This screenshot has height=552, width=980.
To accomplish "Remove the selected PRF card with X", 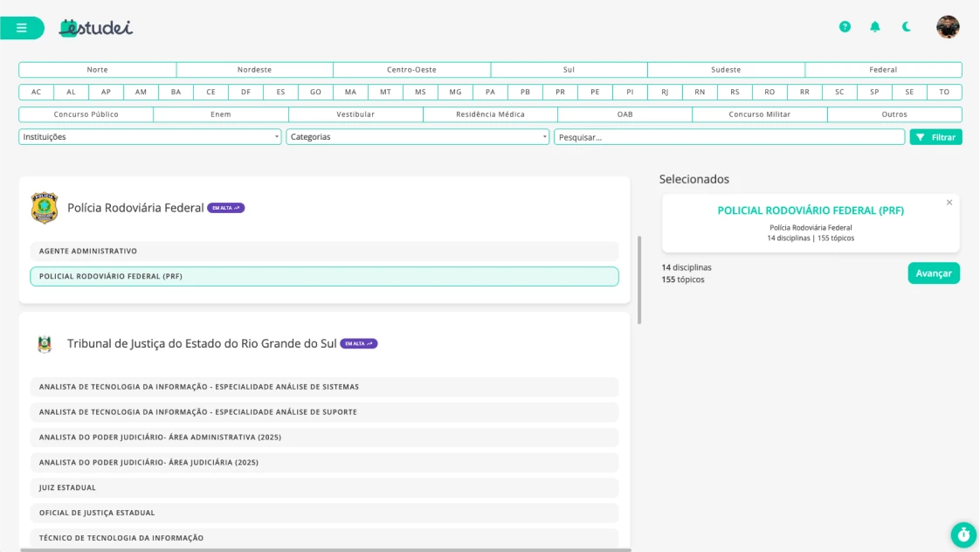I will pos(949,203).
